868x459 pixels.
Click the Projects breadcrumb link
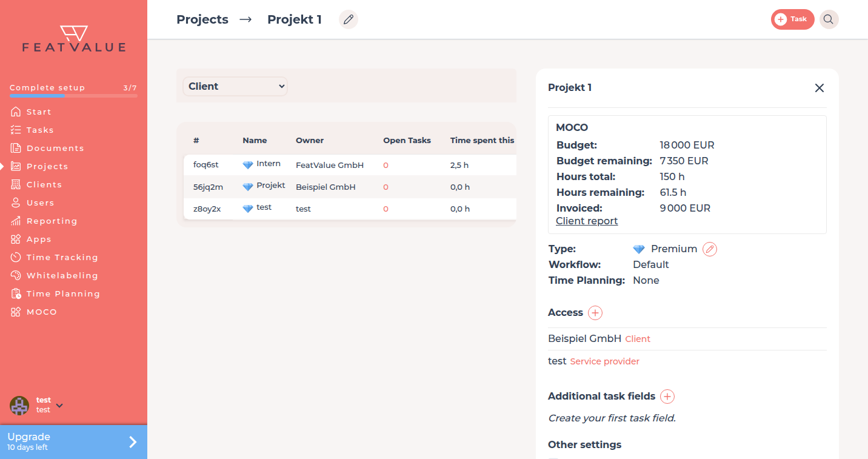202,19
